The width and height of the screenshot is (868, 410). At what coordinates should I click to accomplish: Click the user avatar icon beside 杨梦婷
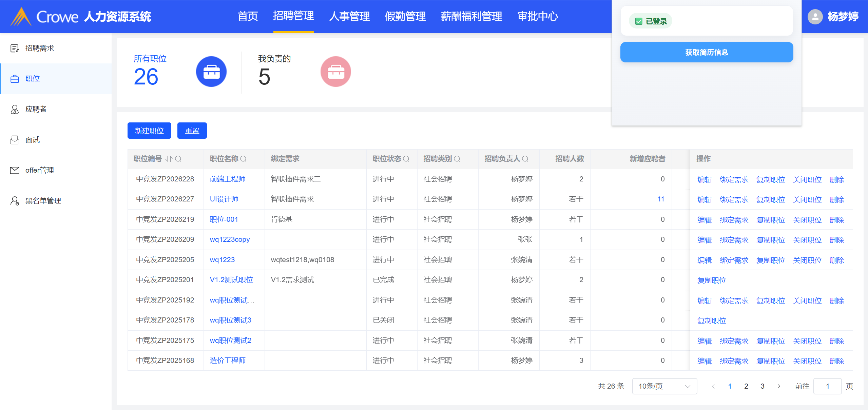tap(815, 16)
